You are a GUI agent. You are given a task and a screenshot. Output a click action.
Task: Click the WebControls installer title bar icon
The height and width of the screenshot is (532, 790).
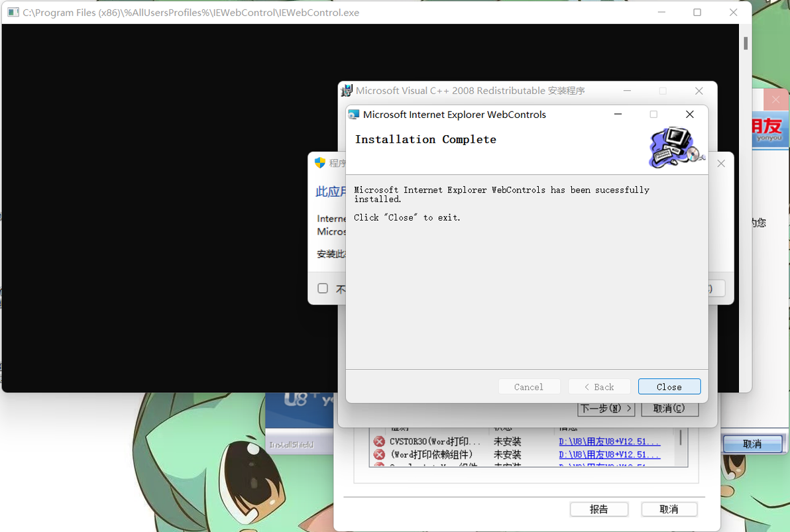(354, 115)
